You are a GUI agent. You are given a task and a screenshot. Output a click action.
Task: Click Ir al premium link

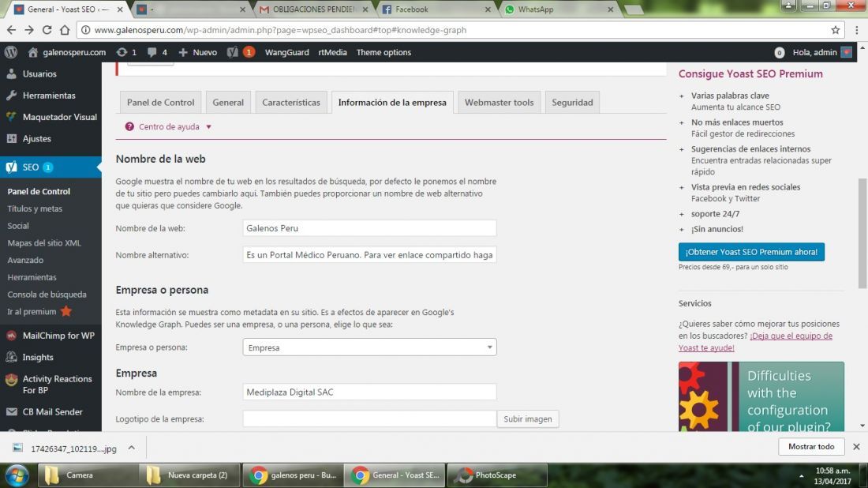click(39, 311)
